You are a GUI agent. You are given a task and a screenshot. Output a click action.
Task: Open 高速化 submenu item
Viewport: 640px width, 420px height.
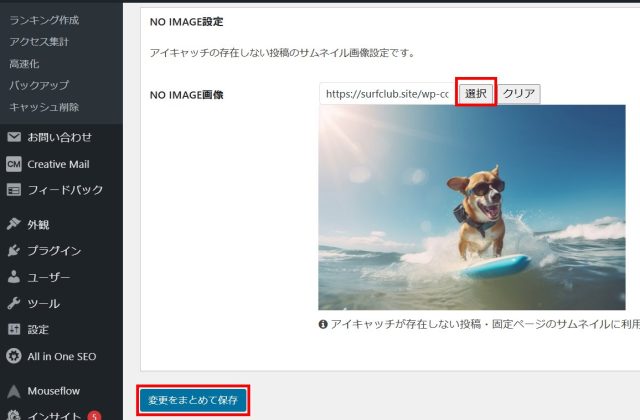24,64
